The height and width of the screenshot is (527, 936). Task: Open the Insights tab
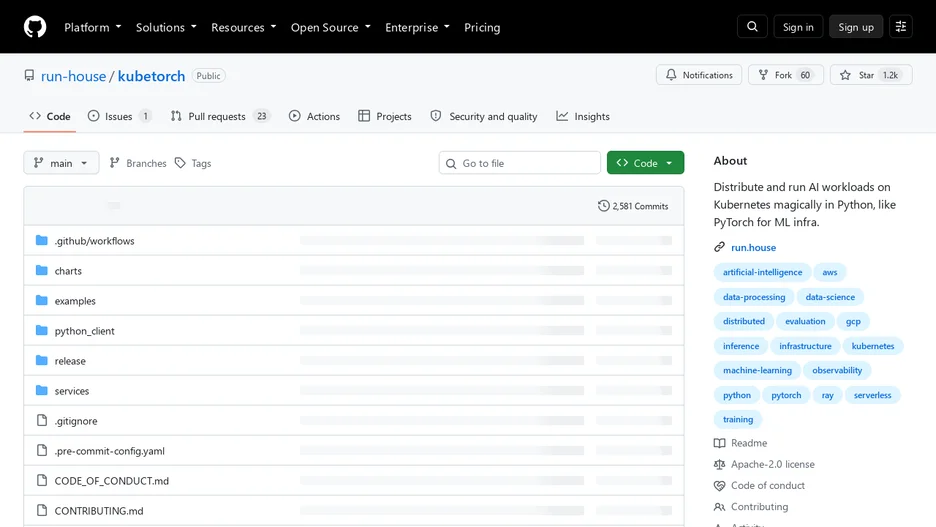tap(583, 116)
